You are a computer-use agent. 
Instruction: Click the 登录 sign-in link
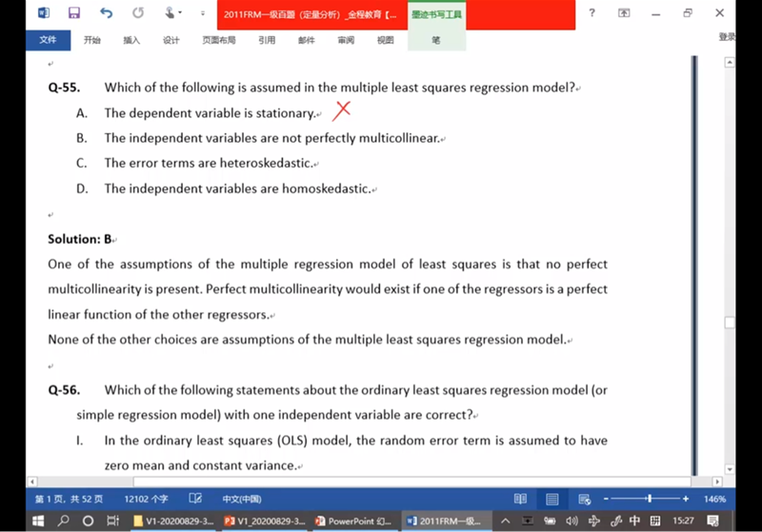(727, 37)
